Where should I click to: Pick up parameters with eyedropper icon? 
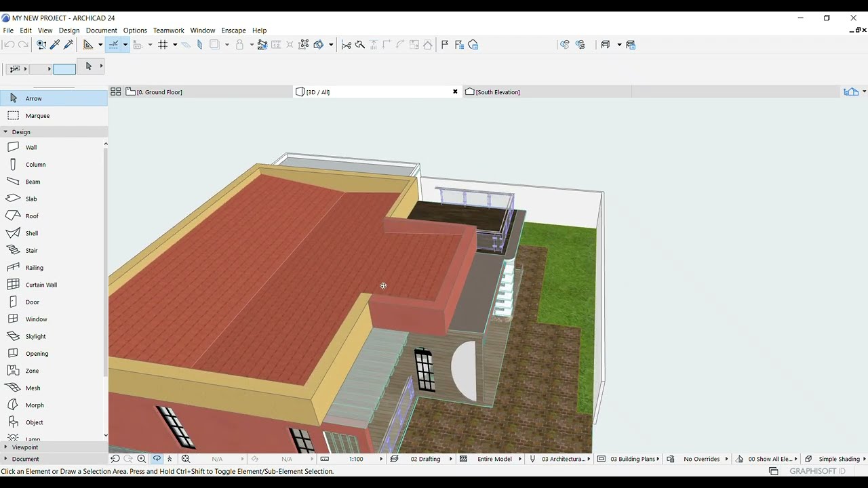tap(55, 45)
